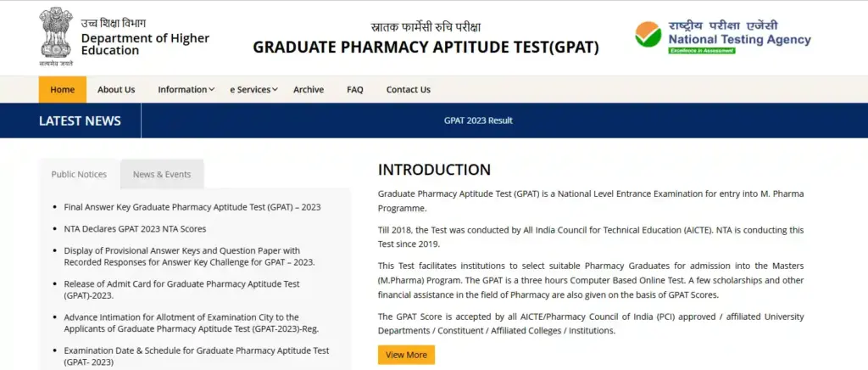Viewport: 868px width, 370px height.
Task: Open the Release of Admit Card notice
Action: 181,289
